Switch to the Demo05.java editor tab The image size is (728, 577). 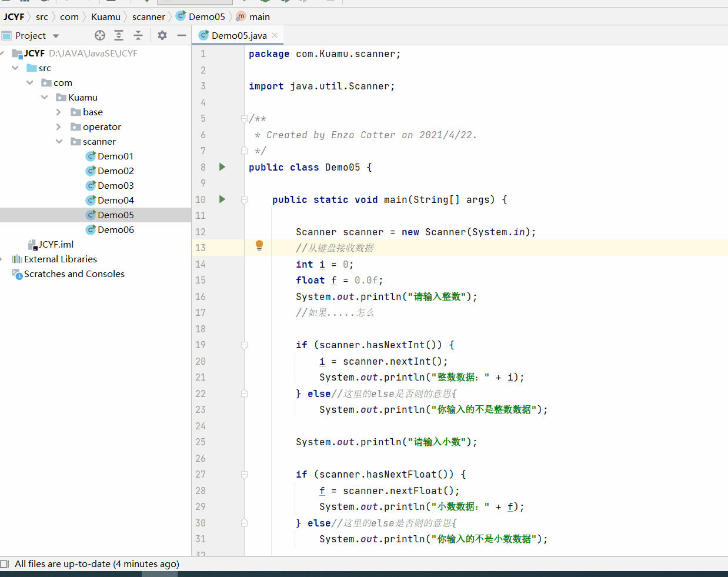coord(238,35)
